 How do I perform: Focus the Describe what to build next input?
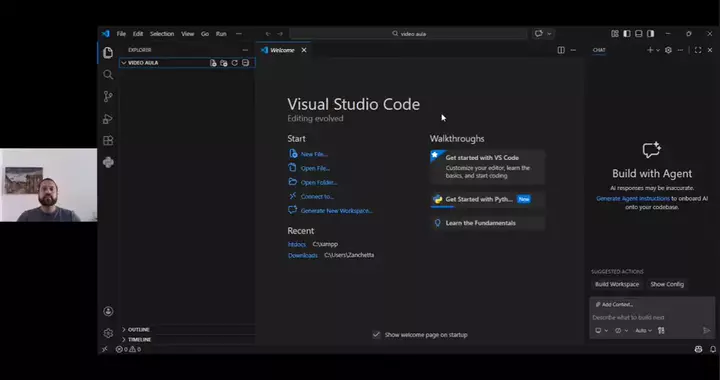(x=652, y=317)
